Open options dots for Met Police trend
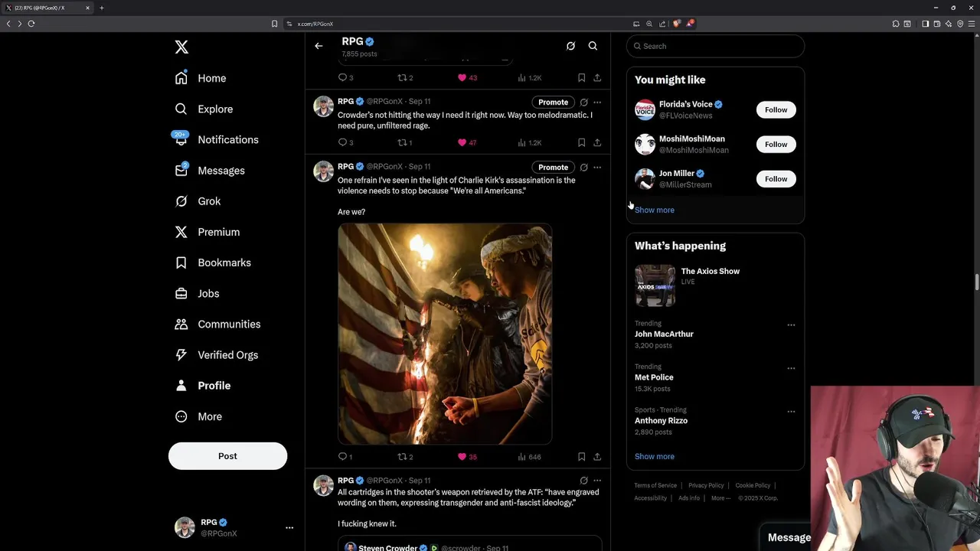This screenshot has height=551, width=980. point(791,368)
